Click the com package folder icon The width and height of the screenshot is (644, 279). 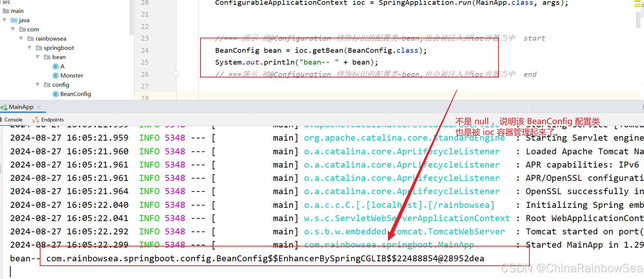22,29
